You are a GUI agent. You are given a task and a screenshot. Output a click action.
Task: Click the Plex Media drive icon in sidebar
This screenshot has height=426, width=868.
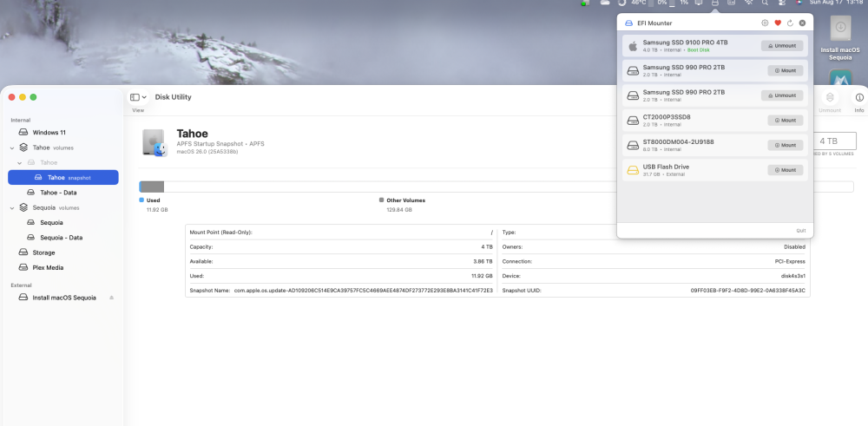click(23, 267)
